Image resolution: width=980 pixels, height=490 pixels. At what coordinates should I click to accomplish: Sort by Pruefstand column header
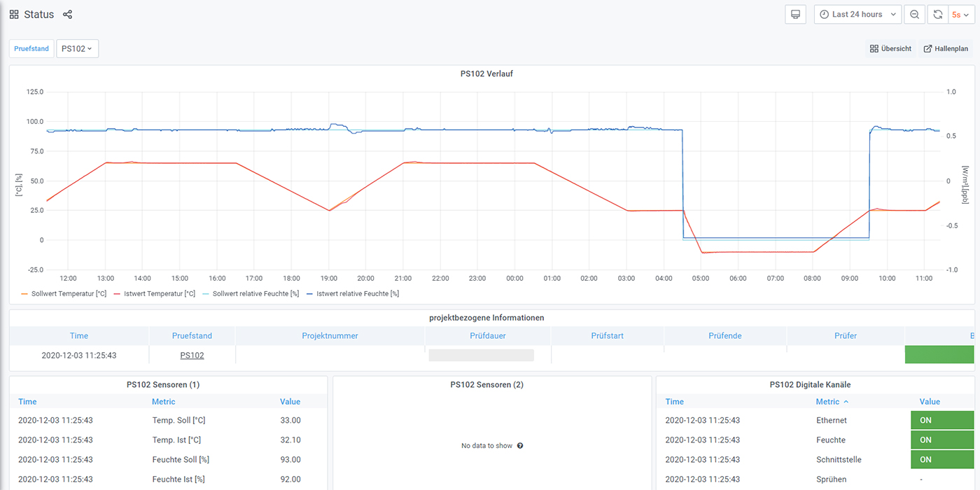point(192,336)
